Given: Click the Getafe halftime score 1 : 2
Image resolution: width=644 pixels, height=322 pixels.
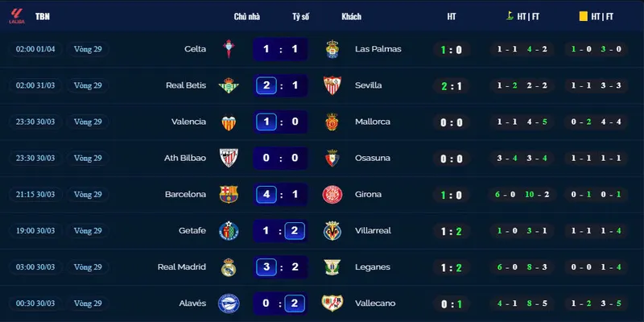Looking at the screenshot, I should click(x=452, y=232).
